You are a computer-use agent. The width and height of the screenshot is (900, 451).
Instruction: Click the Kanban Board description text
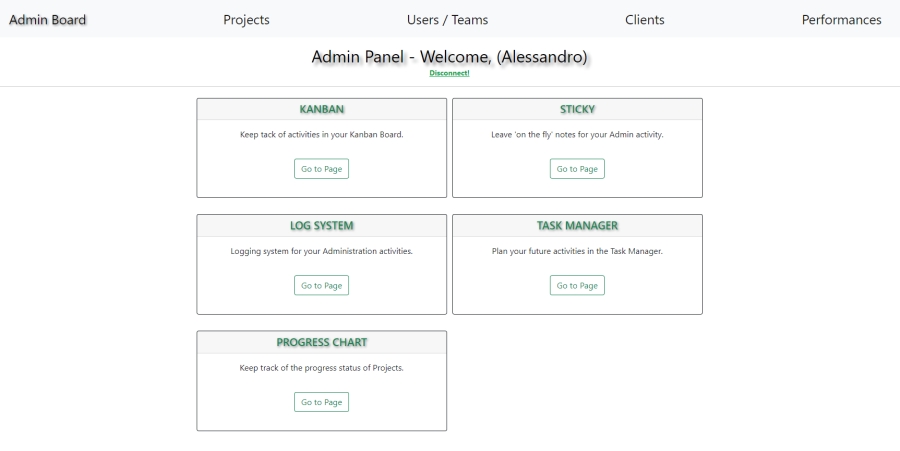[321, 135]
